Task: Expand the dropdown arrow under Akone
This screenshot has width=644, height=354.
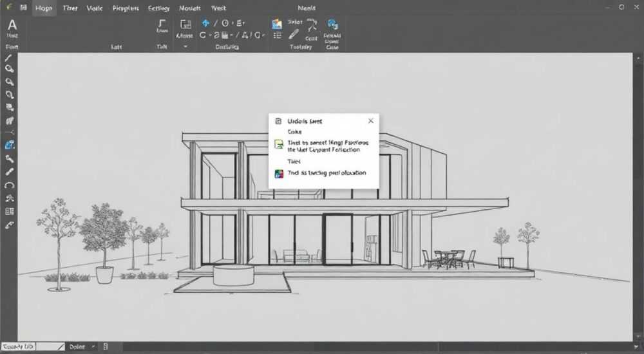Action: pos(185,46)
